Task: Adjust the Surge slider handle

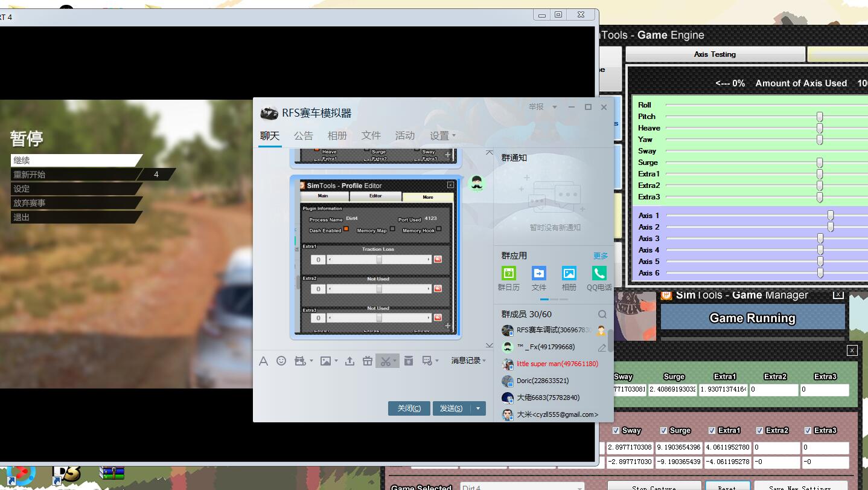Action: pos(820,163)
